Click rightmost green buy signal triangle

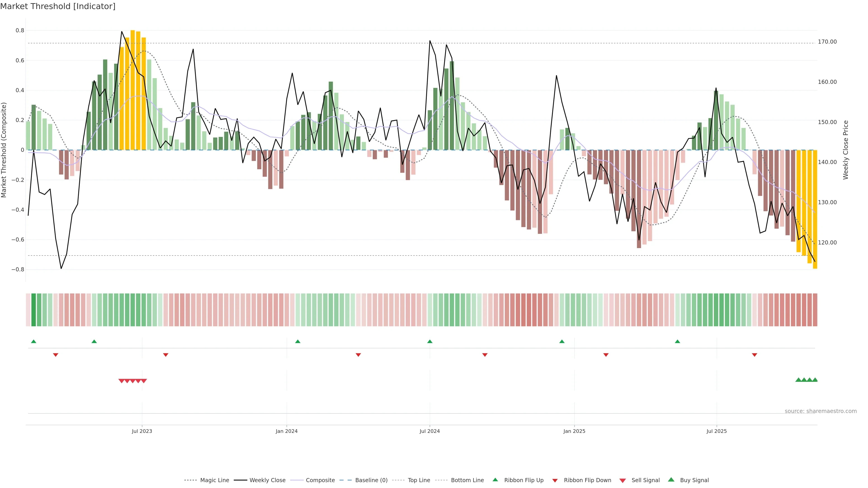click(x=815, y=380)
